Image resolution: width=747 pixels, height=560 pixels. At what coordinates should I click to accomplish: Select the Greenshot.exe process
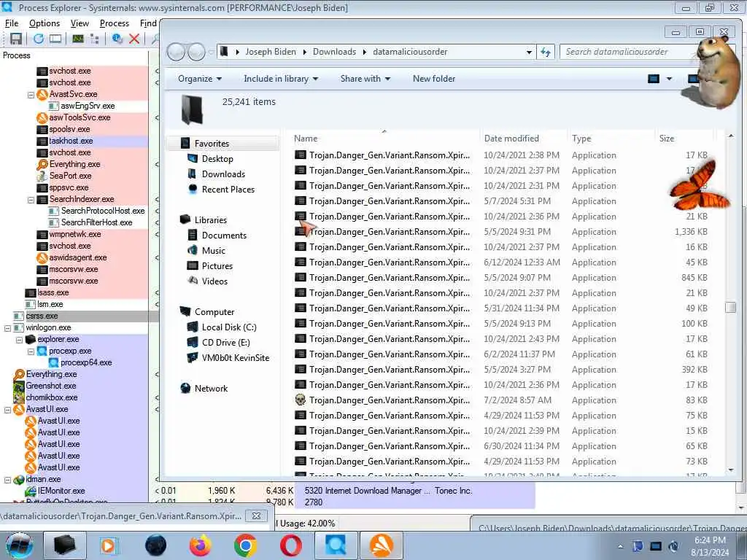click(x=50, y=386)
